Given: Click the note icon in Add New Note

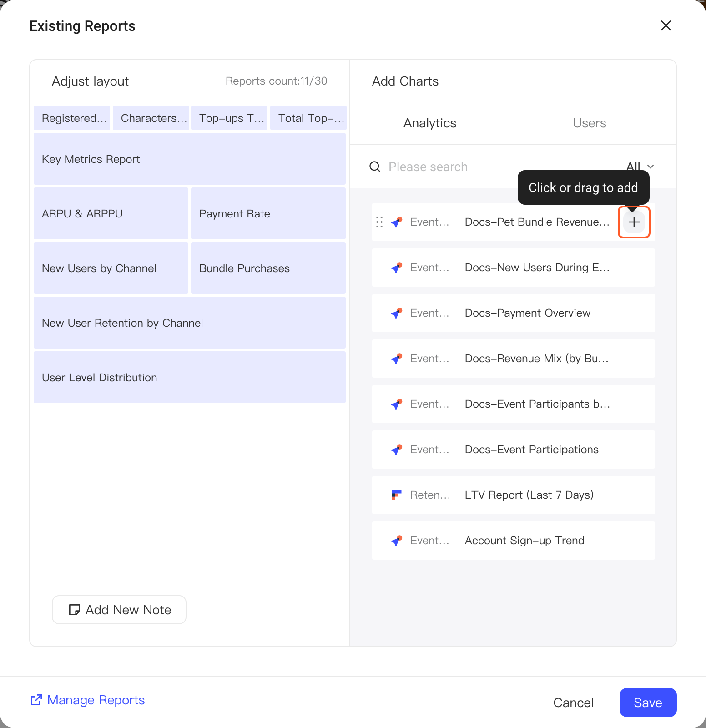Looking at the screenshot, I should [x=74, y=610].
